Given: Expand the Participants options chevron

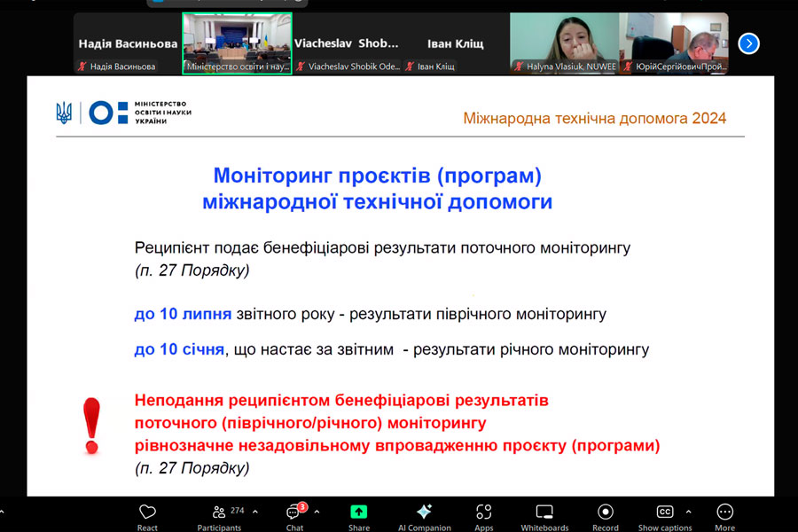Looking at the screenshot, I should [255, 512].
